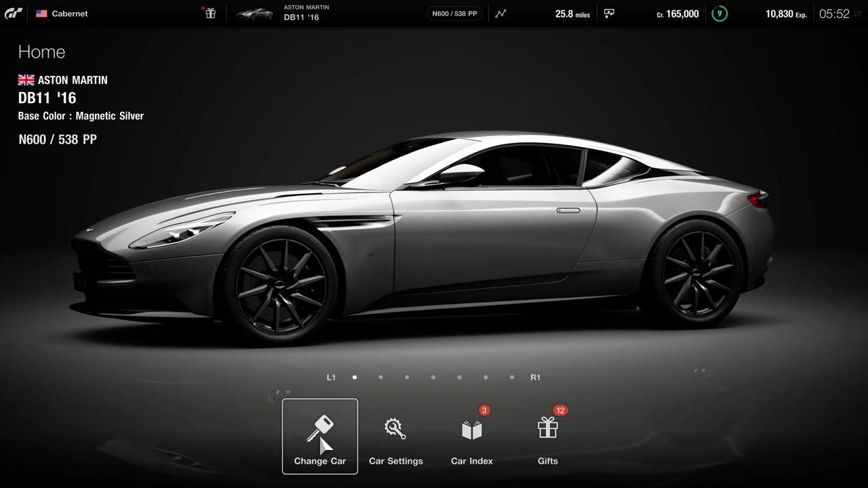Image resolution: width=868 pixels, height=488 pixels.
Task: Open the top bar gift notification icon
Action: (210, 14)
